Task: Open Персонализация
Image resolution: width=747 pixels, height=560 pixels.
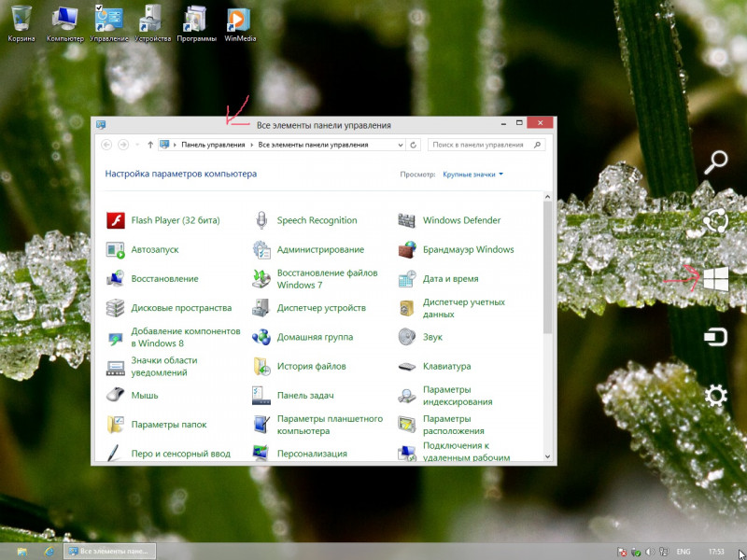Action: (299, 454)
